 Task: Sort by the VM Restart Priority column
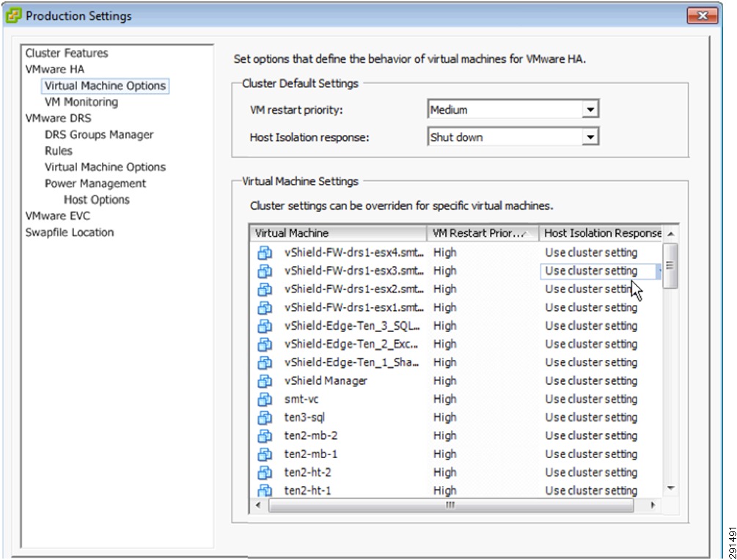[x=483, y=233]
